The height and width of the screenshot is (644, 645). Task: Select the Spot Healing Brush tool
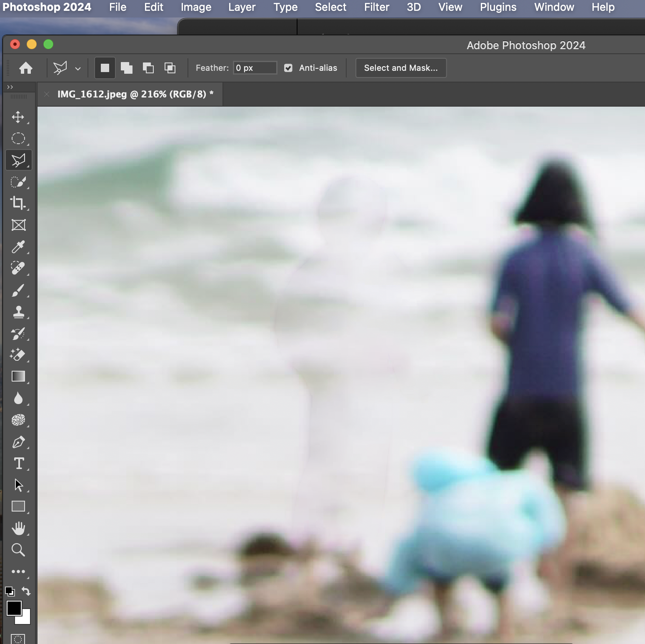(18, 268)
